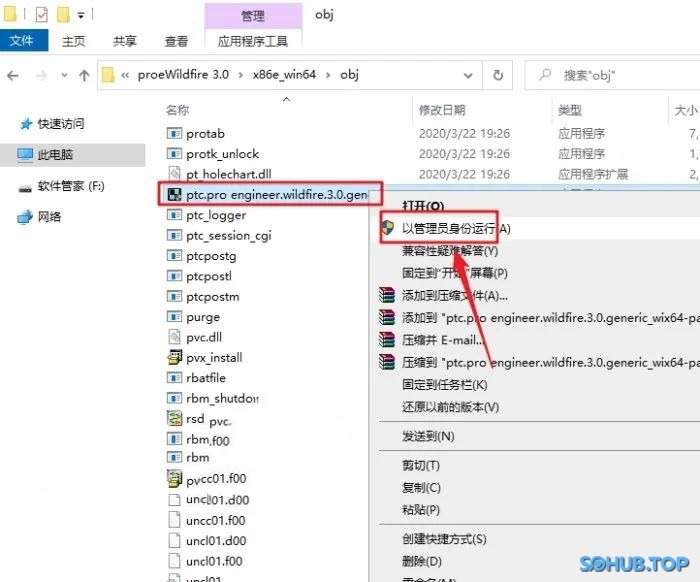Switch to the 主页 ribbon tab
The width and height of the screenshot is (700, 582).
pos(73,41)
